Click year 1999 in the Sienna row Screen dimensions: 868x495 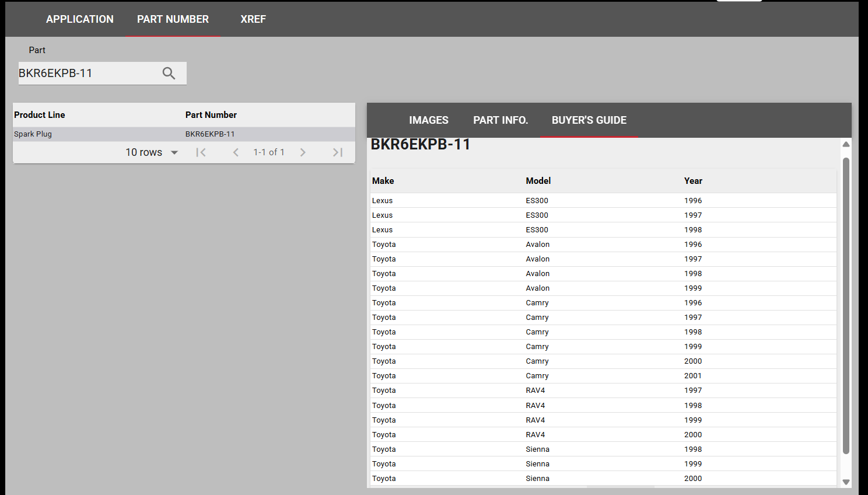tap(693, 464)
